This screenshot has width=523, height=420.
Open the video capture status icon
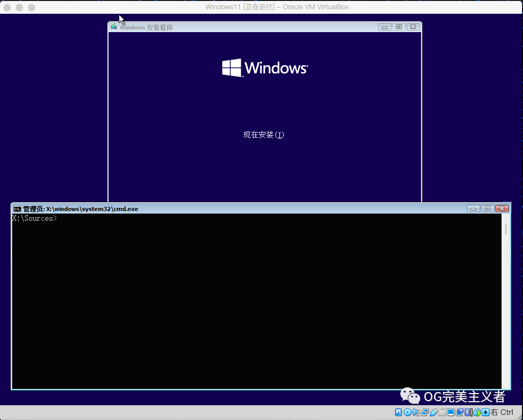click(460, 412)
